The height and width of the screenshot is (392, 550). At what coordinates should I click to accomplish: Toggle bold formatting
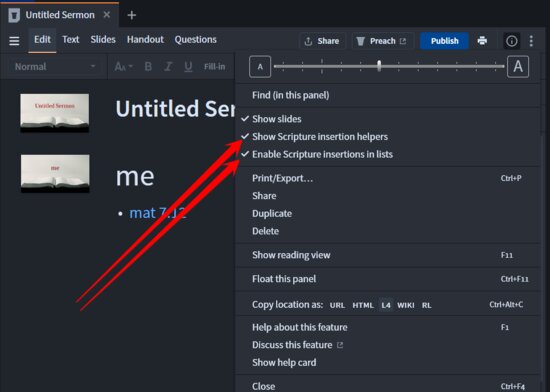148,66
